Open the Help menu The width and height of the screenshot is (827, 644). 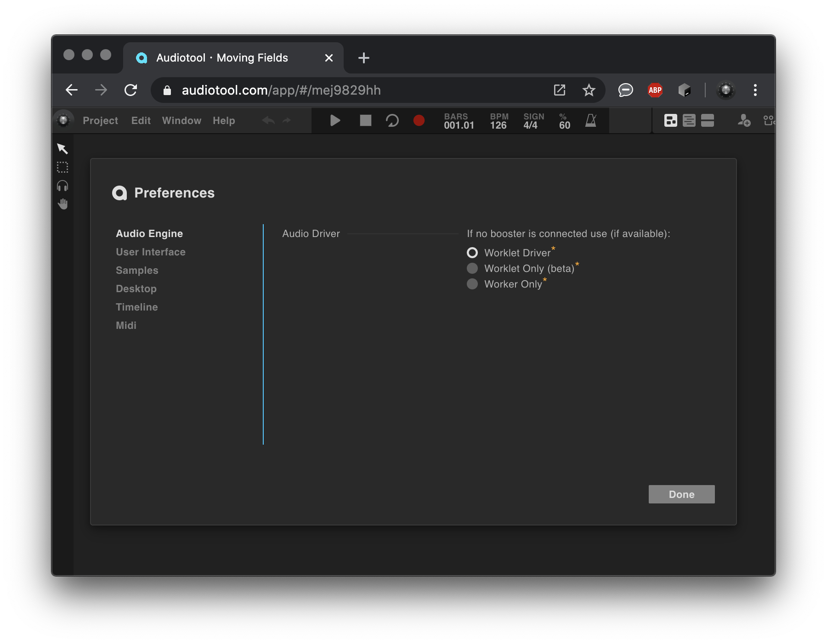point(224,120)
